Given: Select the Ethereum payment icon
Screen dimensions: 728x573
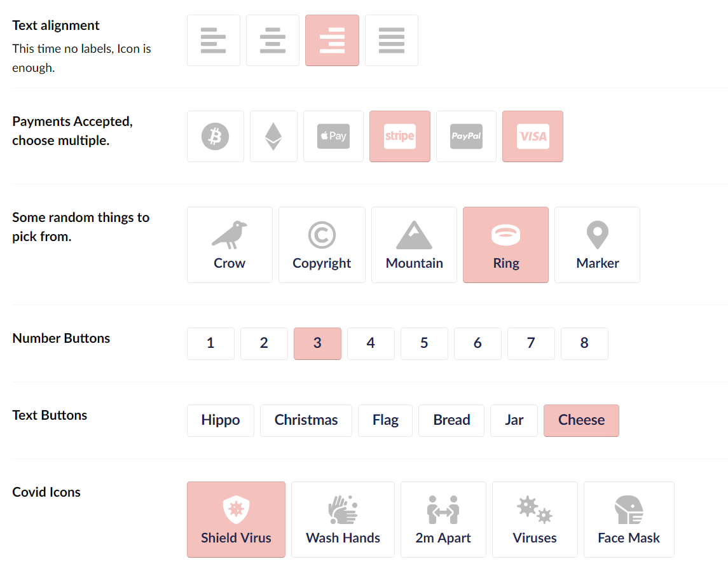Looking at the screenshot, I should 273,136.
